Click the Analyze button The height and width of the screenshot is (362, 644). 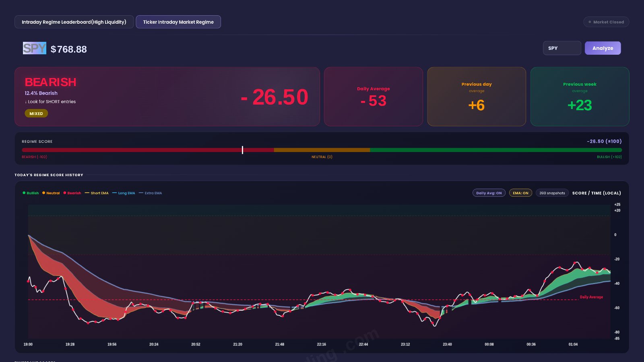603,48
